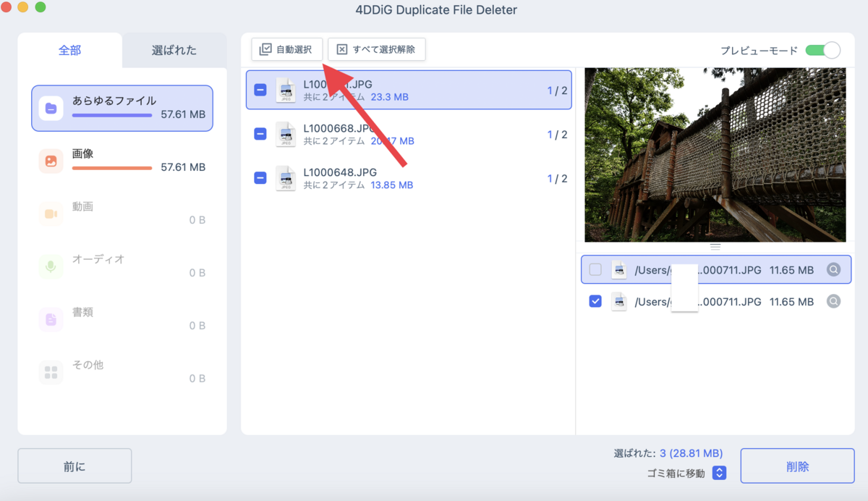This screenshot has height=501, width=868.
Task: Click JPG file icon of L1000648.JPG
Action: tap(286, 178)
